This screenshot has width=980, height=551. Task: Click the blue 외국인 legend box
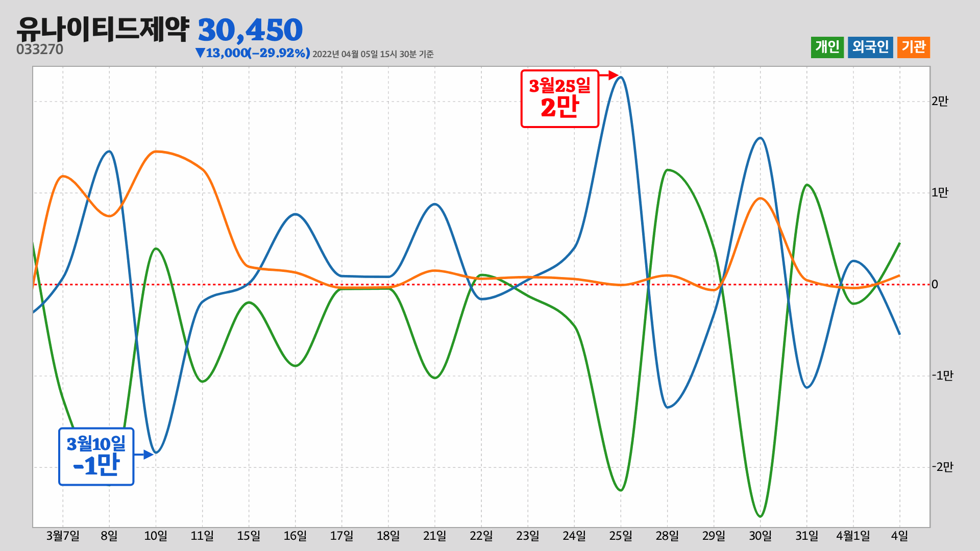870,47
